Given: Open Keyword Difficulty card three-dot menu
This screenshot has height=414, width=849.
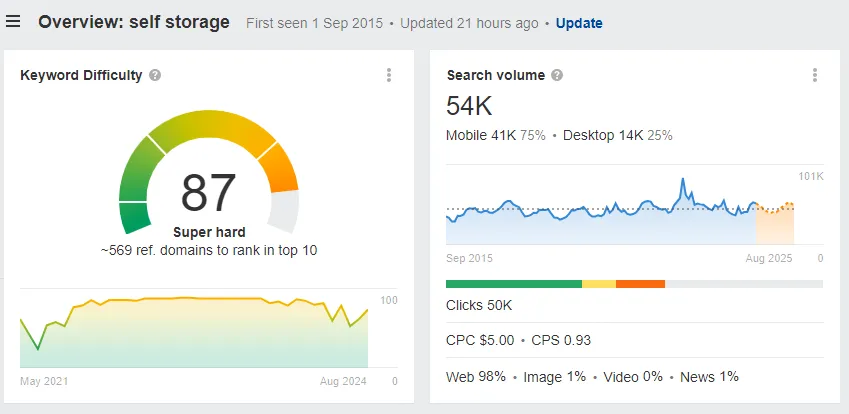Looking at the screenshot, I should coord(389,75).
